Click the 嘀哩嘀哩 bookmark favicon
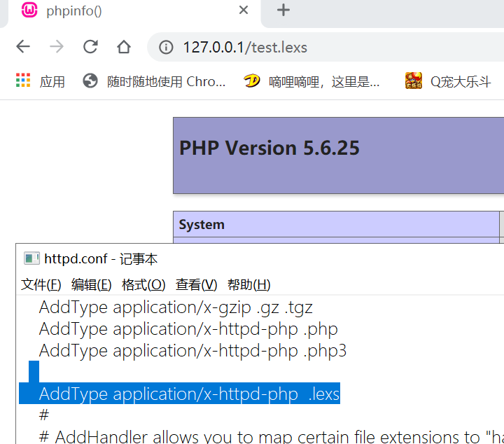Viewport: 504px width, 444px height. 252,81
